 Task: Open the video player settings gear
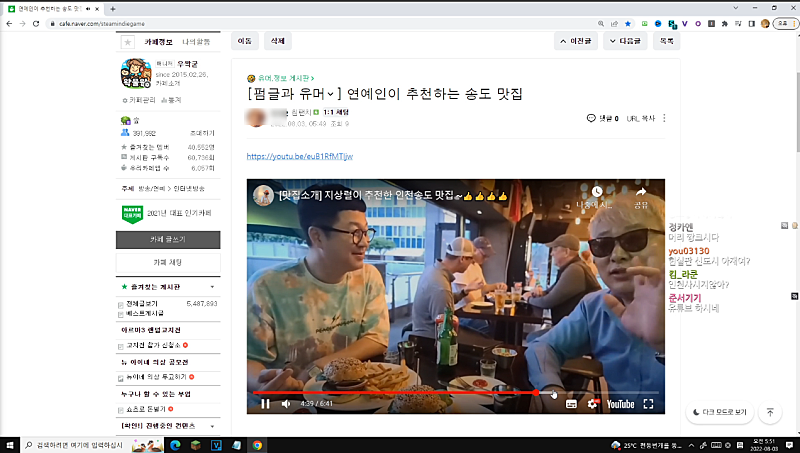tap(592, 404)
